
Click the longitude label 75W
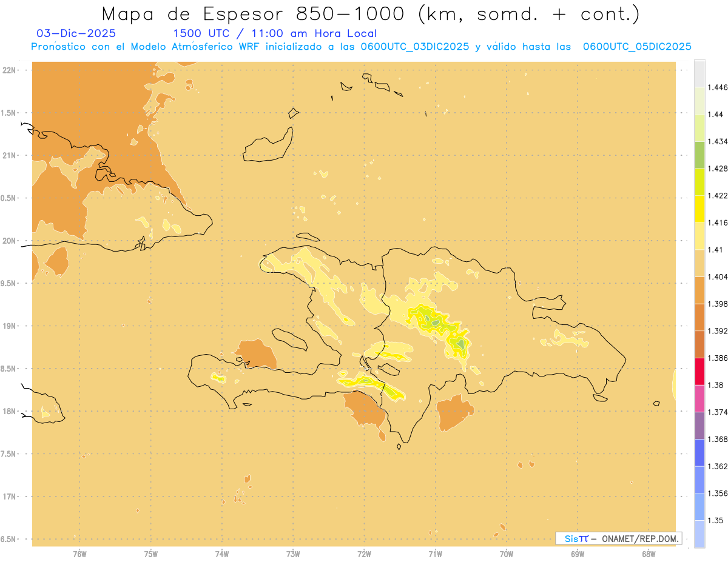pyautogui.click(x=151, y=554)
